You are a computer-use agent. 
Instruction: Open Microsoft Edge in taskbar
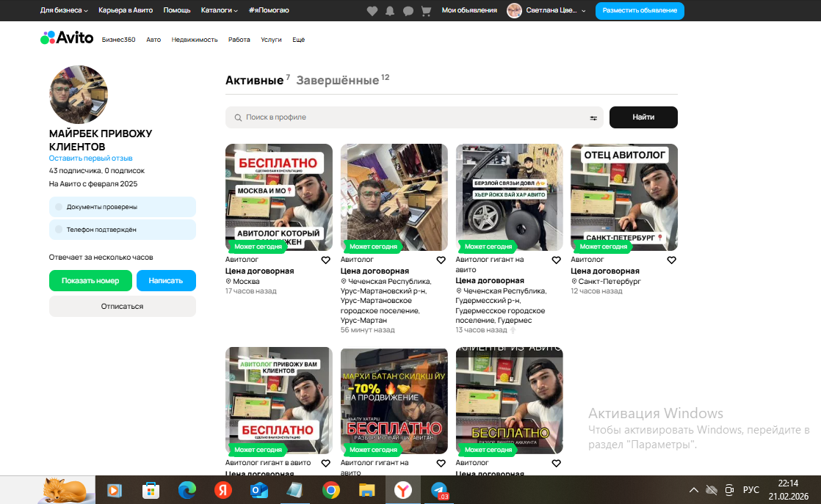(x=187, y=490)
